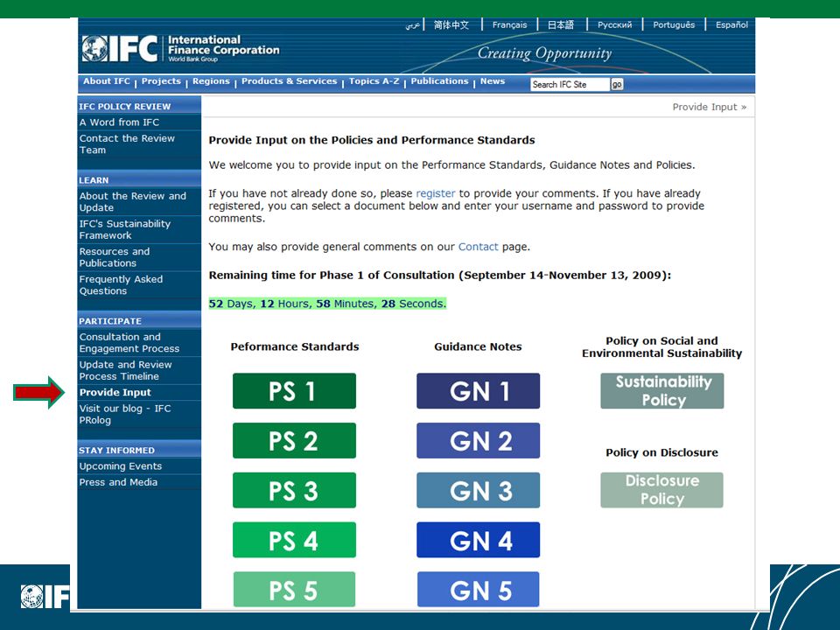Click the countdown timer text '52 Days, 12 Hours'
The height and width of the screenshot is (630, 840).
(259, 304)
